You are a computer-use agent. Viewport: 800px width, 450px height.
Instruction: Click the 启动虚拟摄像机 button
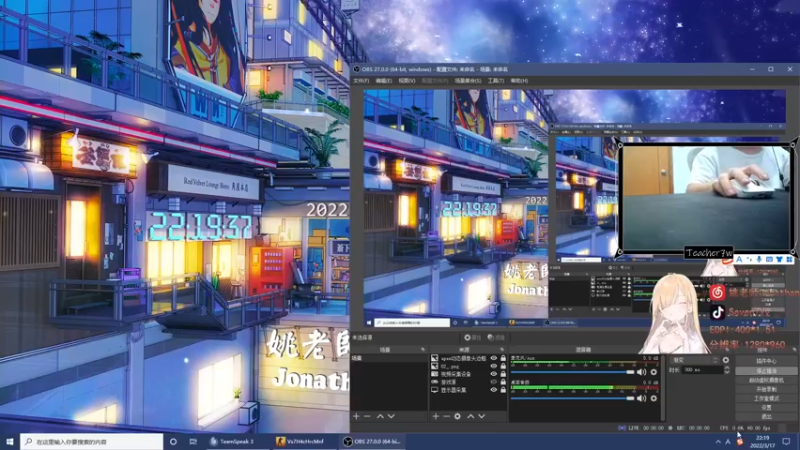766,380
